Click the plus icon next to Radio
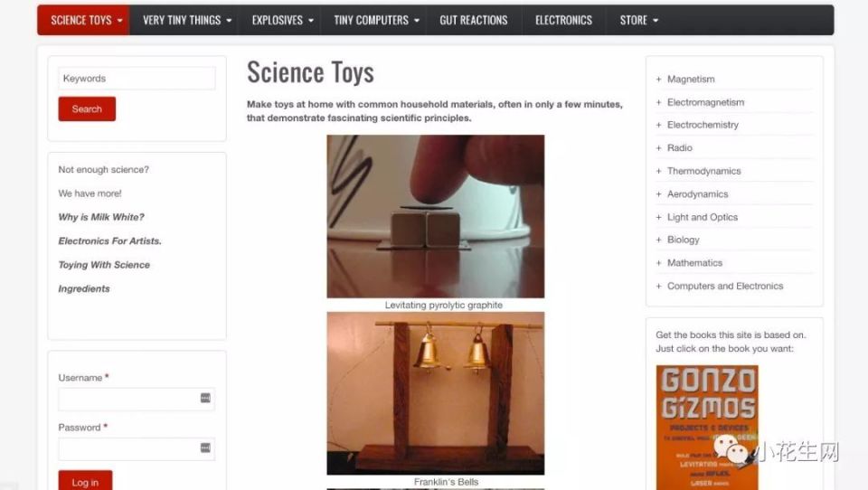Image resolution: width=868 pixels, height=490 pixels. [x=659, y=148]
